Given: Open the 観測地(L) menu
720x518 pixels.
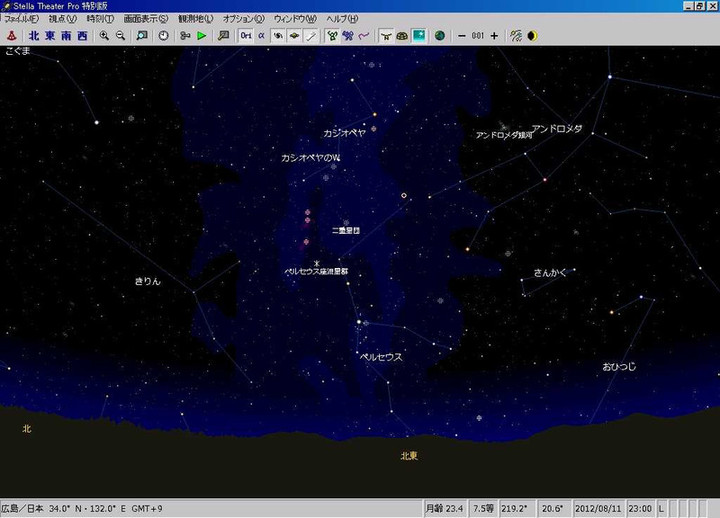Looking at the screenshot, I should (196, 19).
